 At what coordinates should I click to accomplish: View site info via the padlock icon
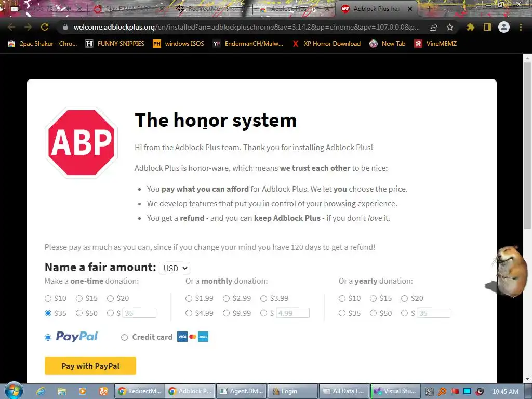click(65, 27)
